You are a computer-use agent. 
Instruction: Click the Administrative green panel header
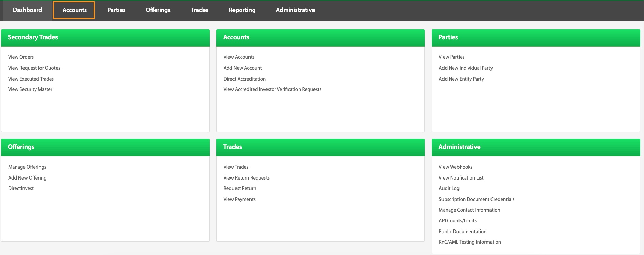point(536,147)
